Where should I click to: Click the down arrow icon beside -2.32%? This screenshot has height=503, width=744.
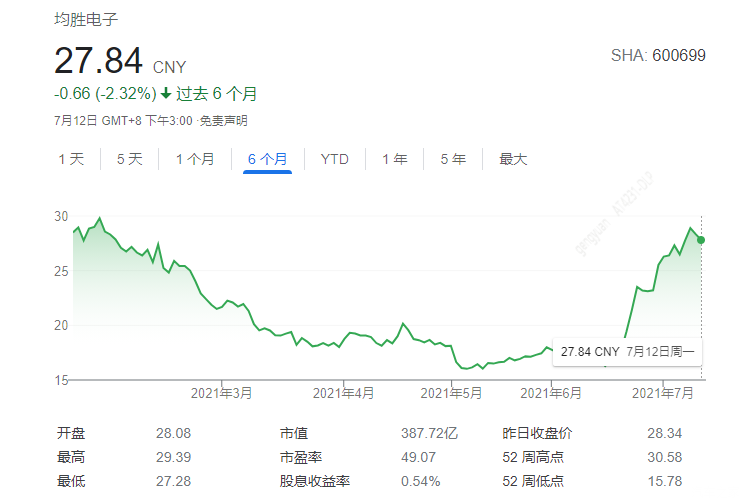tap(166, 93)
